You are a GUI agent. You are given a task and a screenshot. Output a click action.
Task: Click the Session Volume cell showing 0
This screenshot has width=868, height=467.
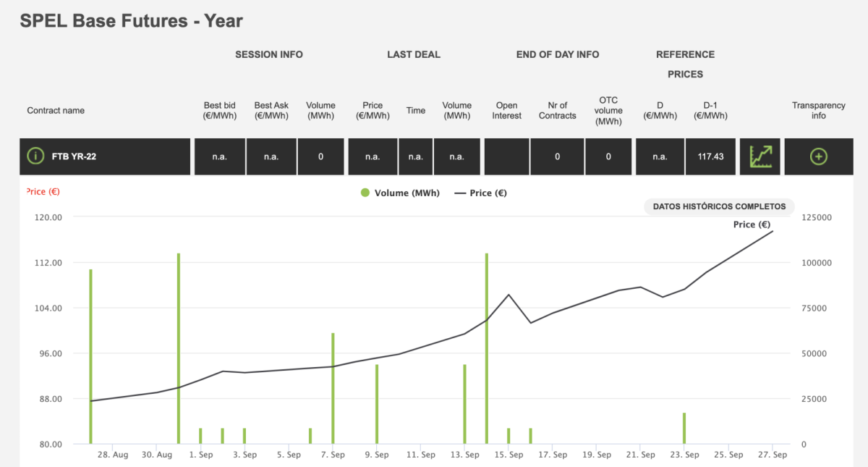320,156
